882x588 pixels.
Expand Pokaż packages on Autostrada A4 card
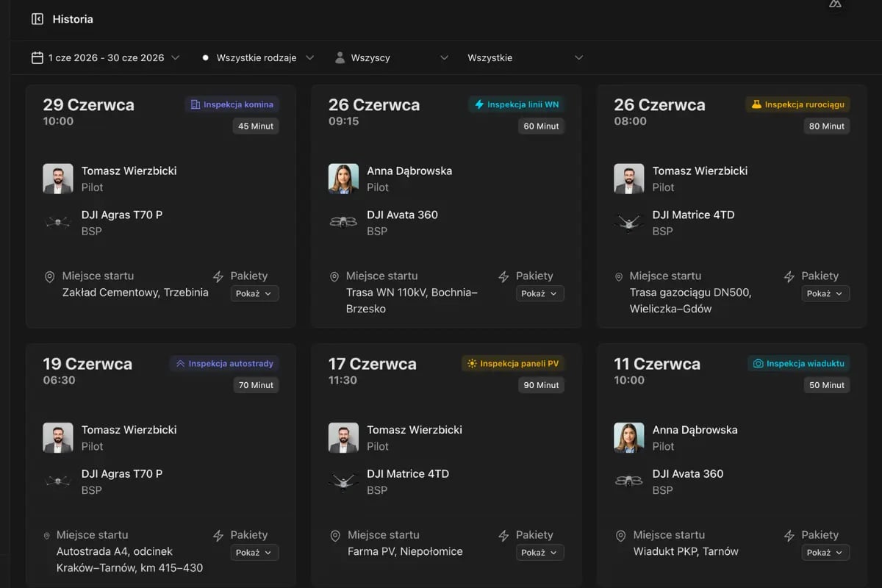254,553
